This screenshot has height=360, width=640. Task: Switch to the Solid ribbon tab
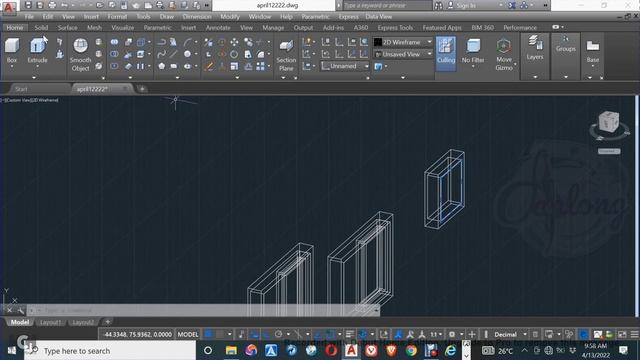(41, 27)
